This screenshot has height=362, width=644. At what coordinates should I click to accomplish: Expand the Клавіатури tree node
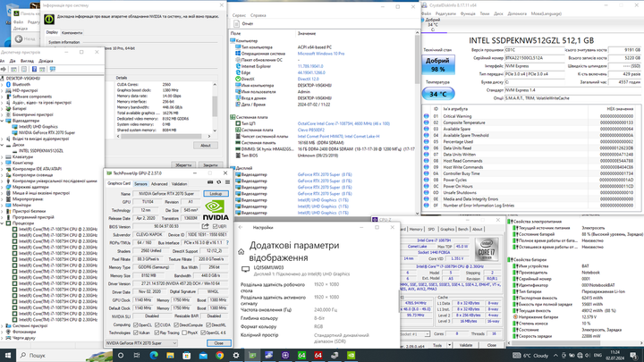click(3, 156)
